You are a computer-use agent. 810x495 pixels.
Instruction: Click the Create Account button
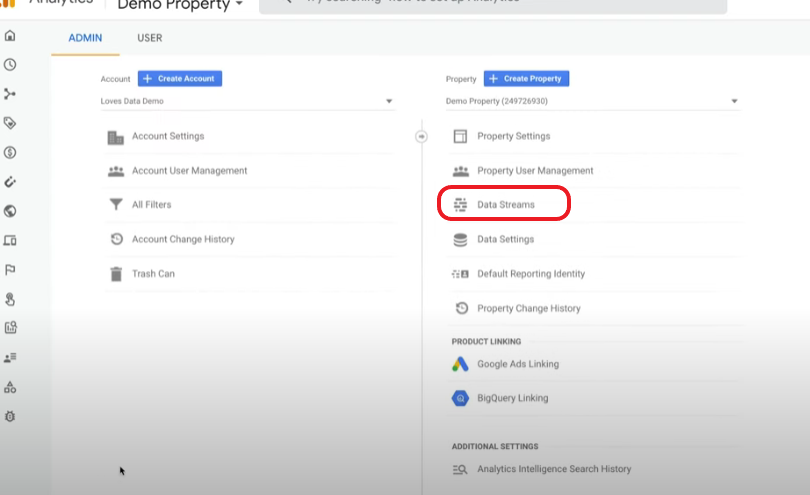[180, 79]
